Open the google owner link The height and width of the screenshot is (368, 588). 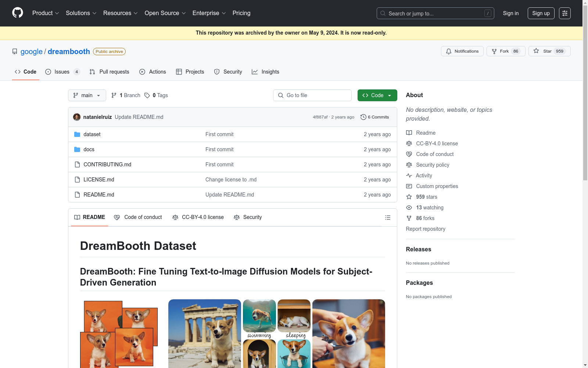(x=32, y=52)
